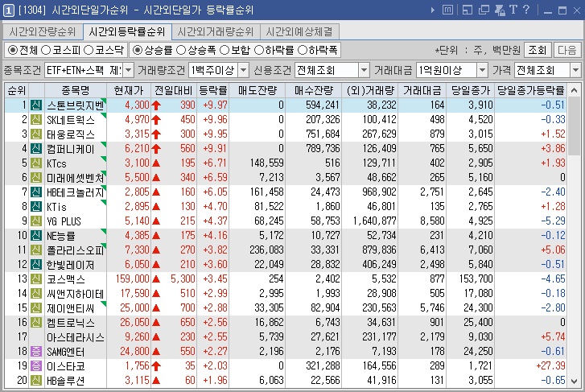Click the scrollbar up arrow
585x392 pixels.
click(x=575, y=90)
